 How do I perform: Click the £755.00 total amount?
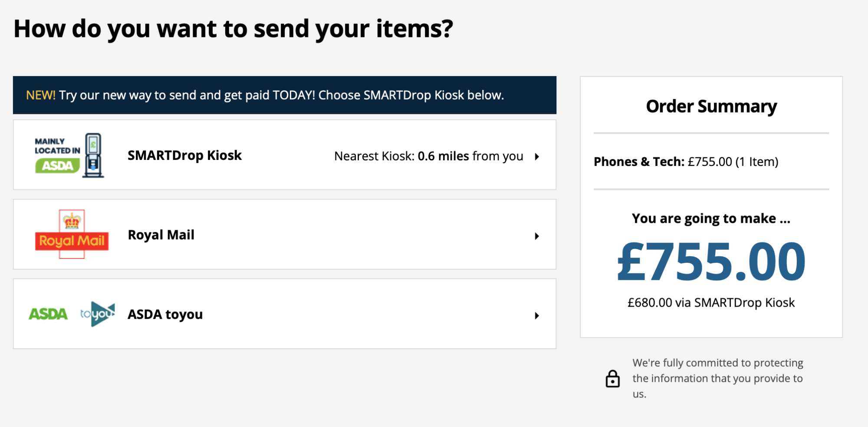pyautogui.click(x=711, y=262)
